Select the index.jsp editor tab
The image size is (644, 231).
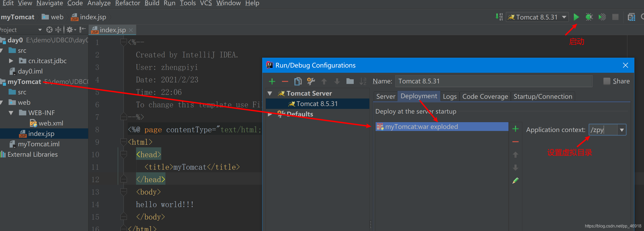point(113,30)
